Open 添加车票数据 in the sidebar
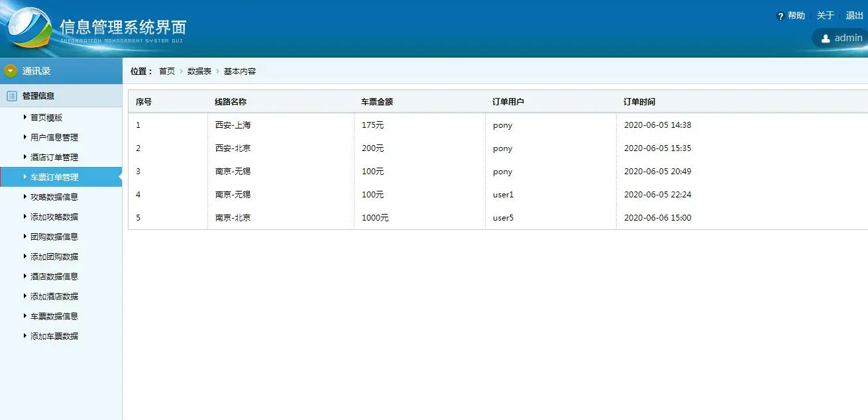Image resolution: width=868 pixels, height=420 pixels. click(x=54, y=337)
